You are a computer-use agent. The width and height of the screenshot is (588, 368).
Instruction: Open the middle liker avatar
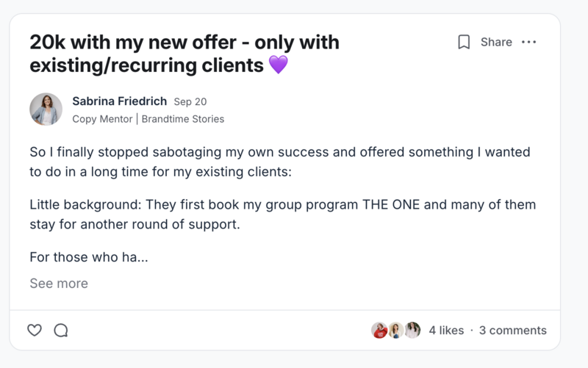tap(396, 331)
